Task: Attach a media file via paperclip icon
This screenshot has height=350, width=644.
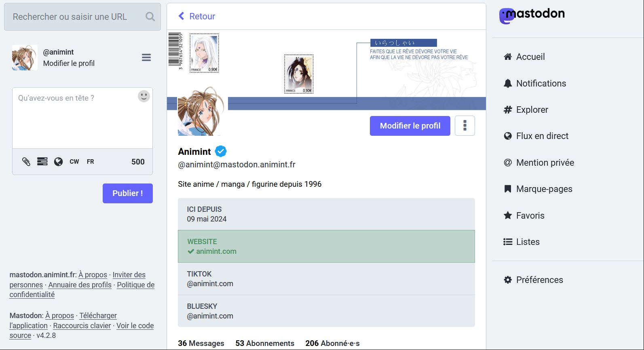Action: click(26, 162)
